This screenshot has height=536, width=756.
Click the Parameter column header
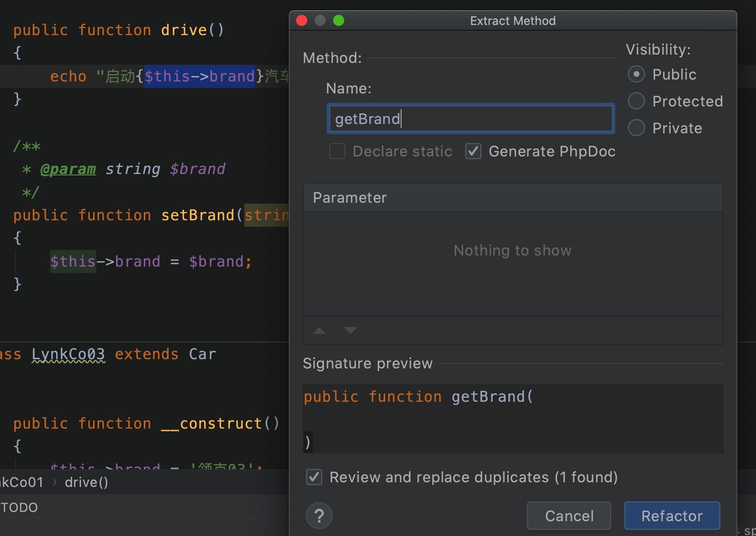click(513, 198)
